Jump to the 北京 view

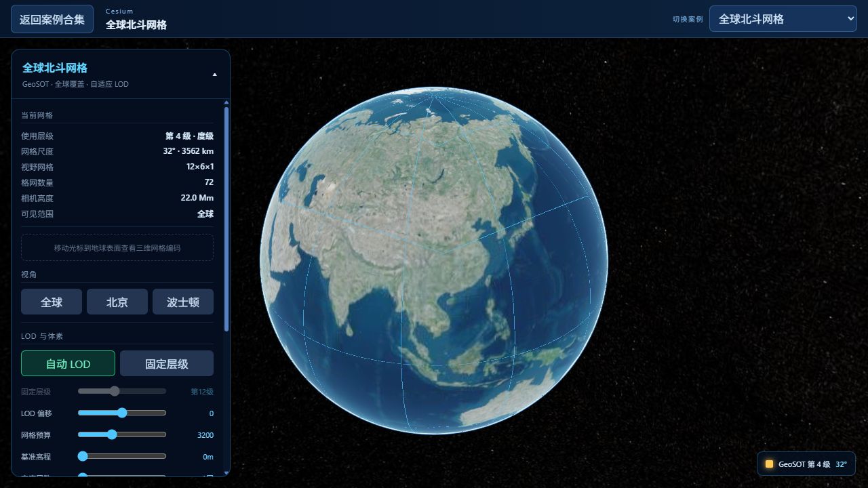pos(117,302)
